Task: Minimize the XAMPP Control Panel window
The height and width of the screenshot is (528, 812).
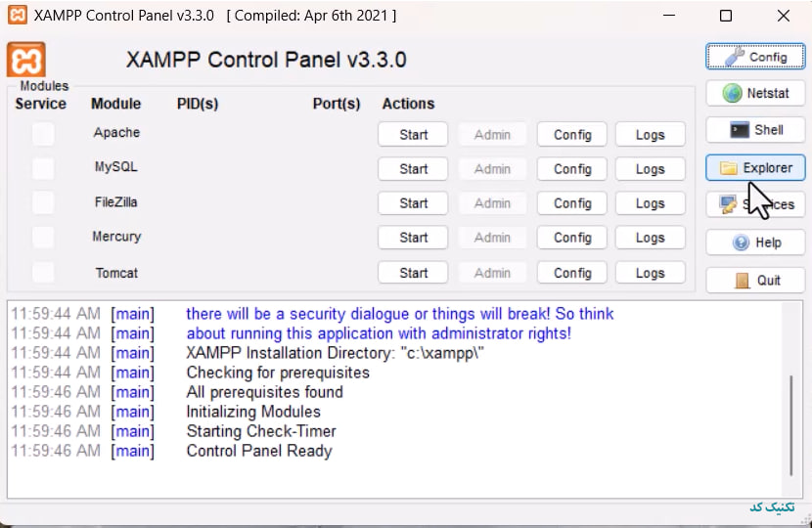Action: pos(669,16)
